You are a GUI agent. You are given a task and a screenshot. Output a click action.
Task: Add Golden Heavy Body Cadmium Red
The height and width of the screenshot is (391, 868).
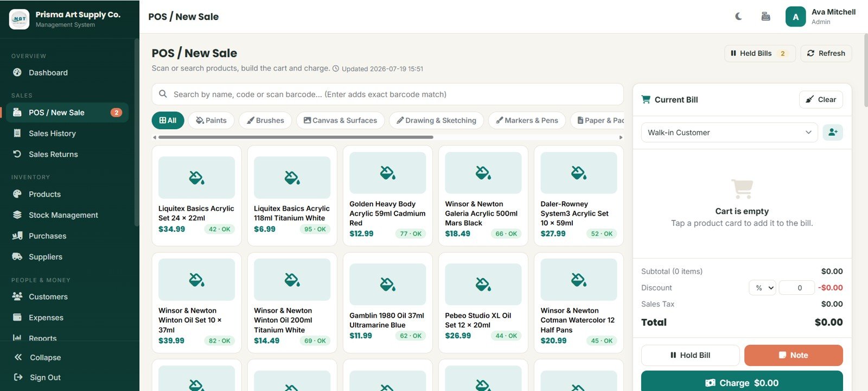(387, 195)
